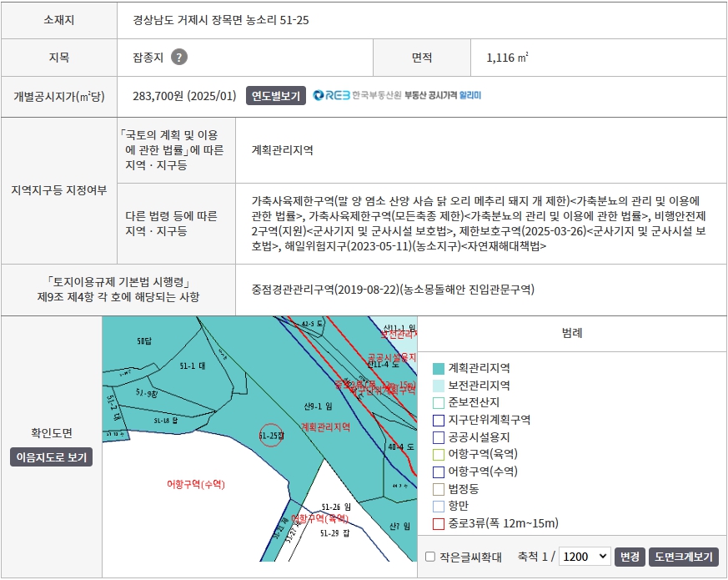Open the 한국부동산원 공시가격 알리미 logo link
728x580 pixels.
pyautogui.click(x=397, y=95)
